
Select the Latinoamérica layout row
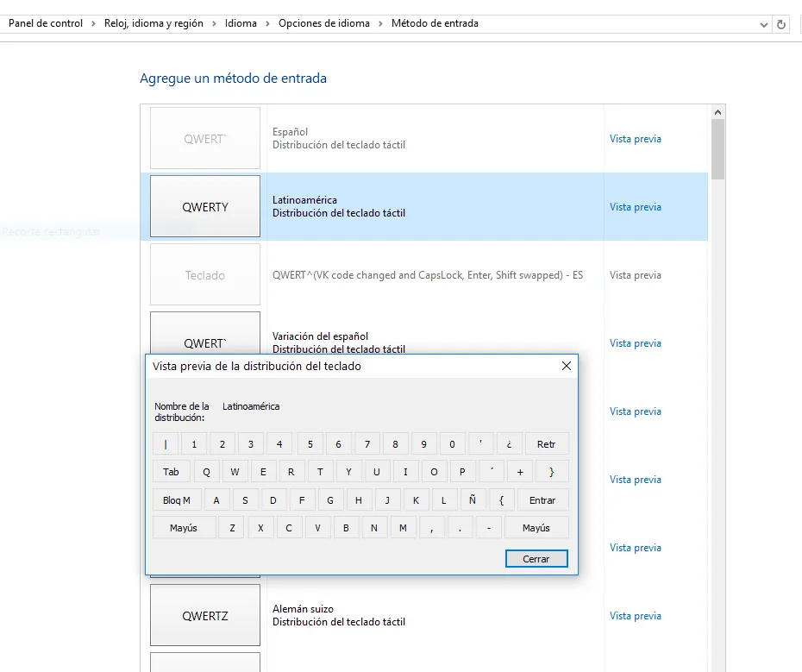[424, 207]
